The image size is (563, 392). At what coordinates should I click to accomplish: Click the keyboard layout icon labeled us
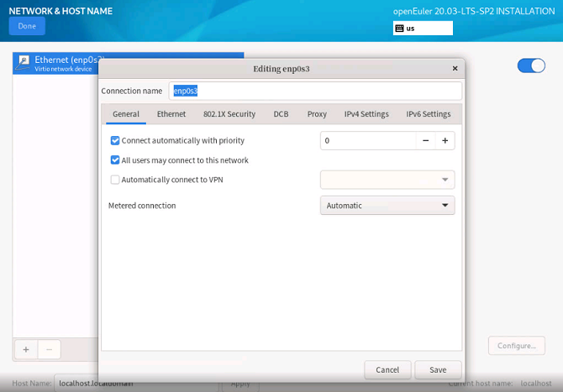pyautogui.click(x=399, y=28)
